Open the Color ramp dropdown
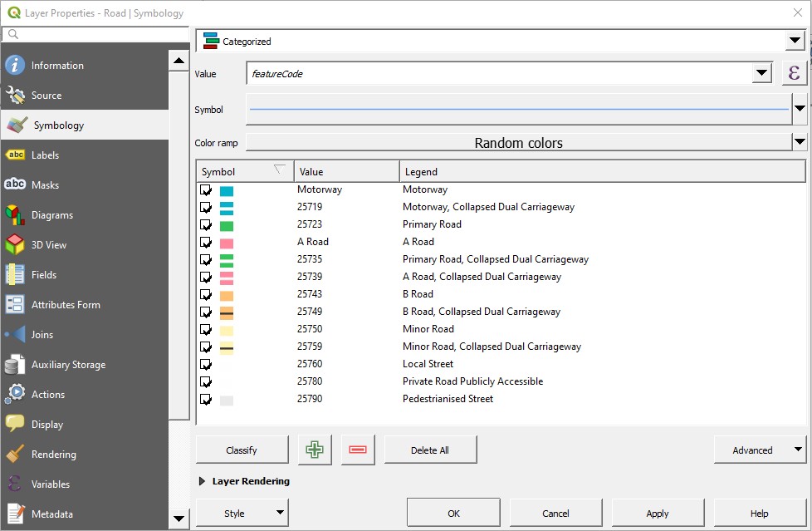 coord(798,142)
